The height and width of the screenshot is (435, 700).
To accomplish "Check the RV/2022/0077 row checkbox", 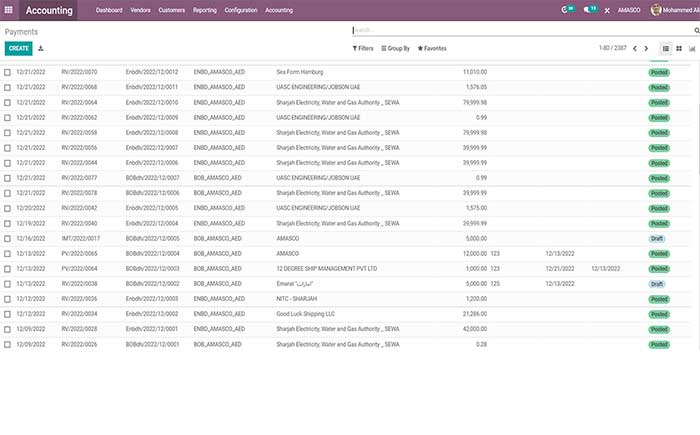I will coord(7,178).
